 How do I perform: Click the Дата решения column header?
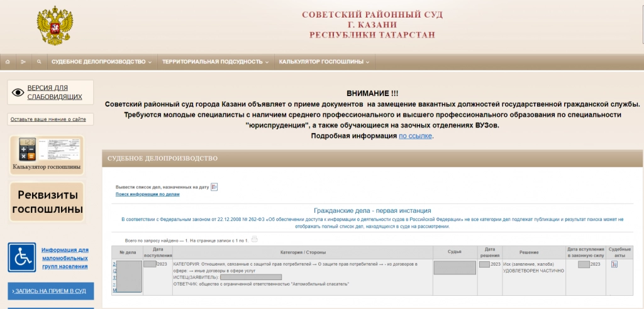(489, 252)
